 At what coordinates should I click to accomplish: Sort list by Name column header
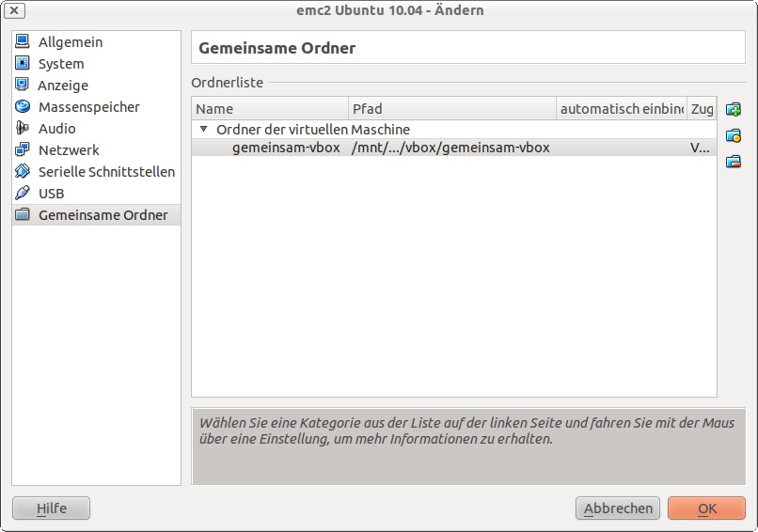pyautogui.click(x=269, y=109)
